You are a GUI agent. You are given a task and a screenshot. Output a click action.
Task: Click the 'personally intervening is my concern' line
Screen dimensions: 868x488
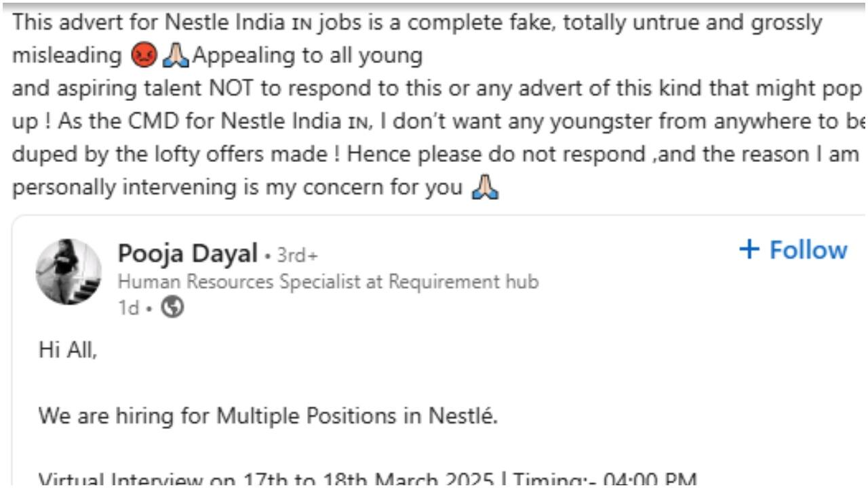tap(237, 188)
